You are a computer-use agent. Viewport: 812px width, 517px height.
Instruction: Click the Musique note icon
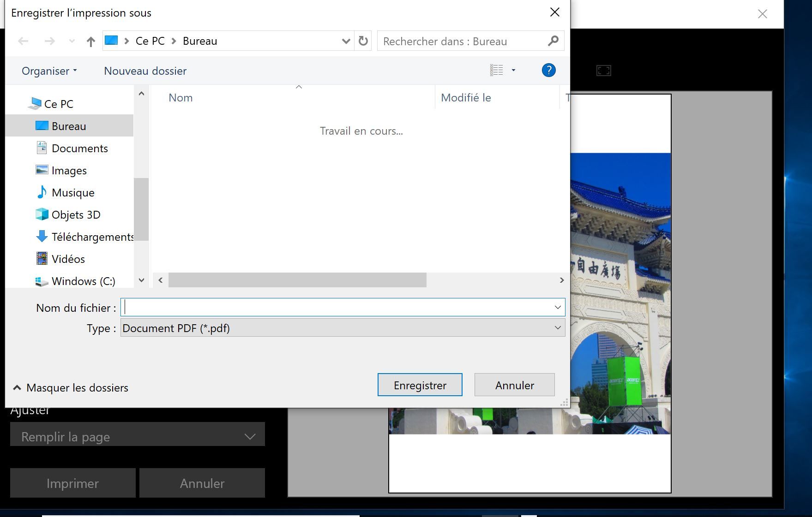coord(42,192)
